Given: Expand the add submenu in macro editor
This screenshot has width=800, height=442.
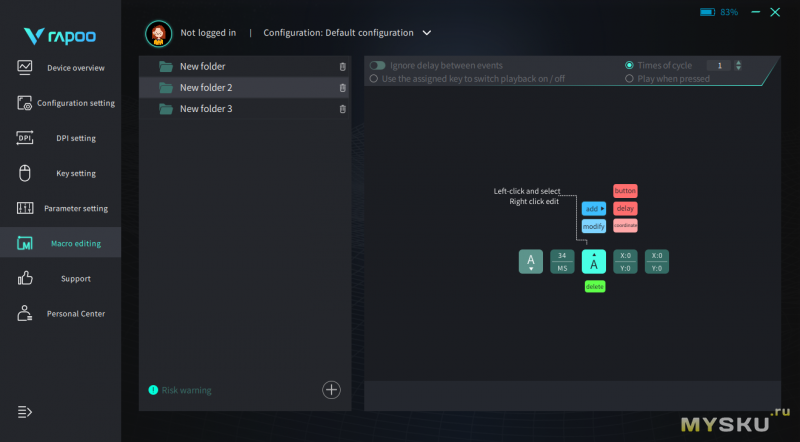Looking at the screenshot, I should coord(594,209).
